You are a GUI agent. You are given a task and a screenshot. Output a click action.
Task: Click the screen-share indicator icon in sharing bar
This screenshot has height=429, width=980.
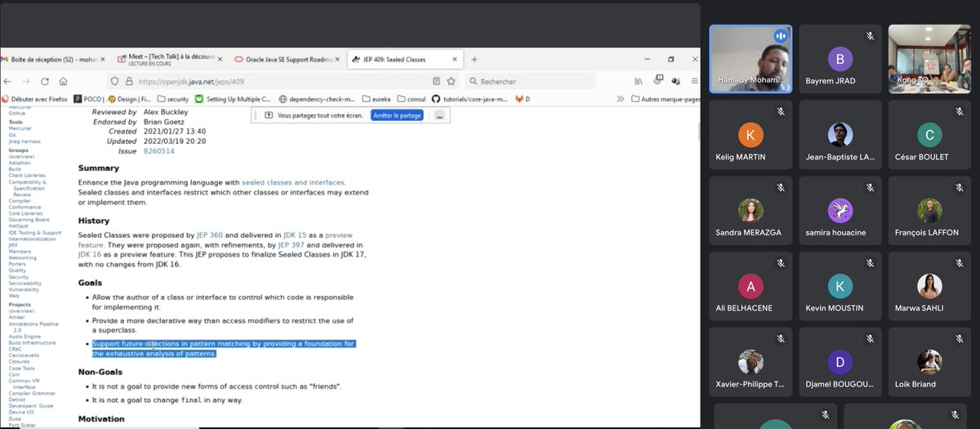click(269, 115)
